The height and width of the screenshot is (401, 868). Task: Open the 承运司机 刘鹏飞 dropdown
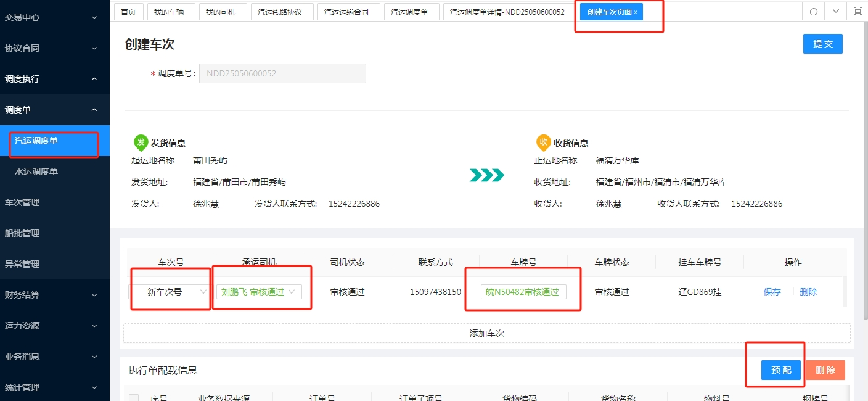point(259,292)
